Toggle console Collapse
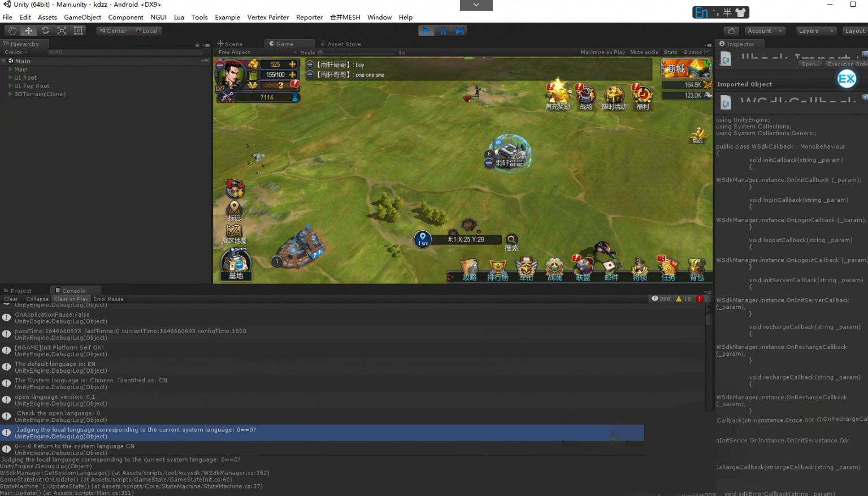The width and height of the screenshot is (868, 496). point(37,299)
